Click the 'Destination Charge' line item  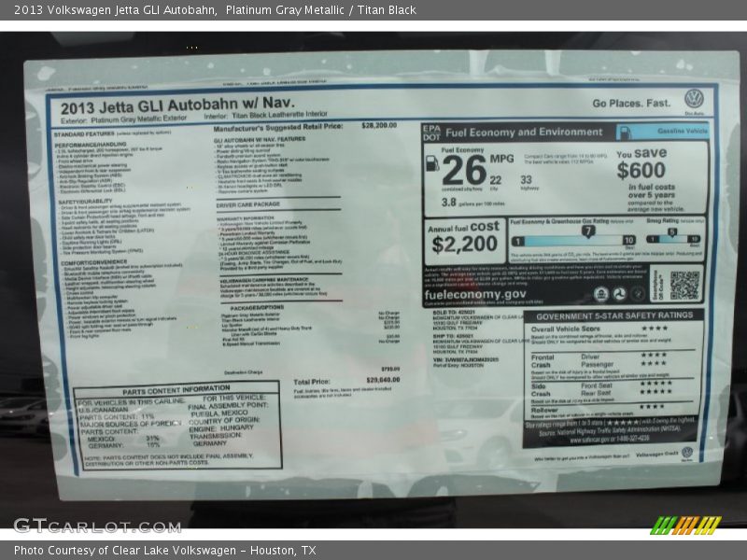coord(243,372)
